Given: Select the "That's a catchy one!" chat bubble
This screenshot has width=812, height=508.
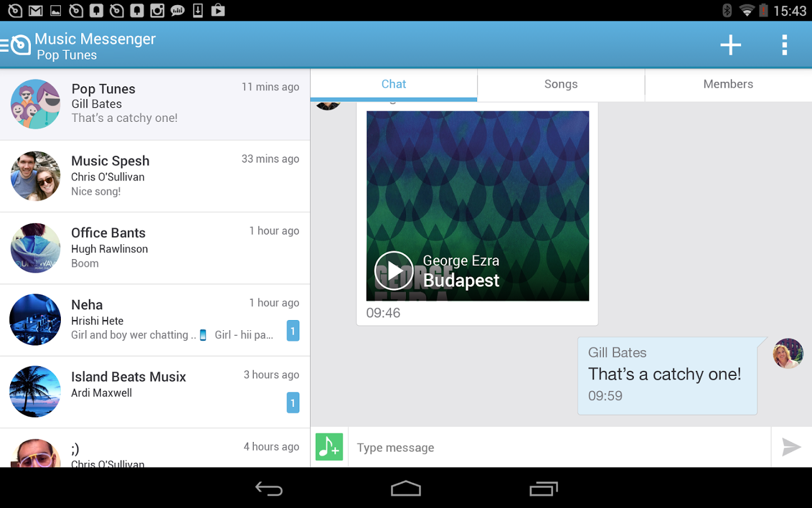Looking at the screenshot, I should pyautogui.click(x=668, y=376).
